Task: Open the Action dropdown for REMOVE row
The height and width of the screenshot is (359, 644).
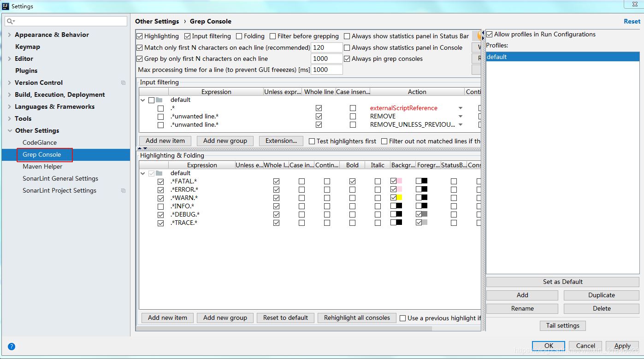Action: click(460, 117)
